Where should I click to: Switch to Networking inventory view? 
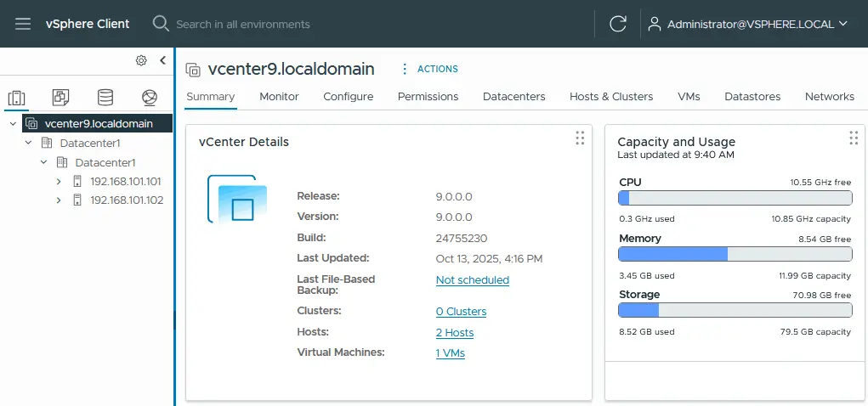pos(150,98)
